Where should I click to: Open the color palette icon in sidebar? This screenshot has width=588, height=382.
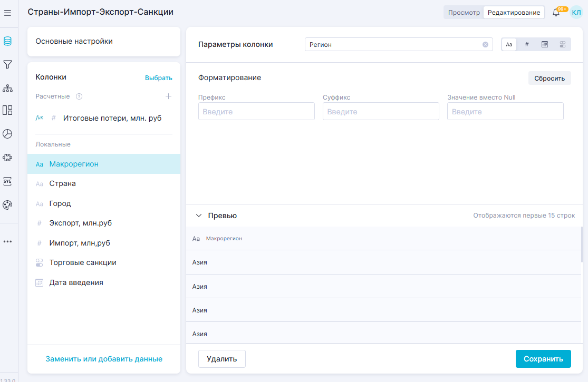(7, 205)
